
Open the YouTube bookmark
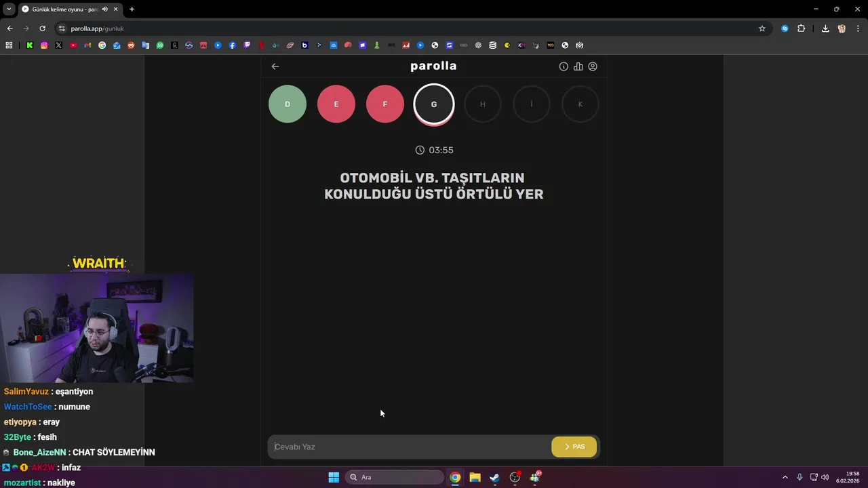(73, 45)
